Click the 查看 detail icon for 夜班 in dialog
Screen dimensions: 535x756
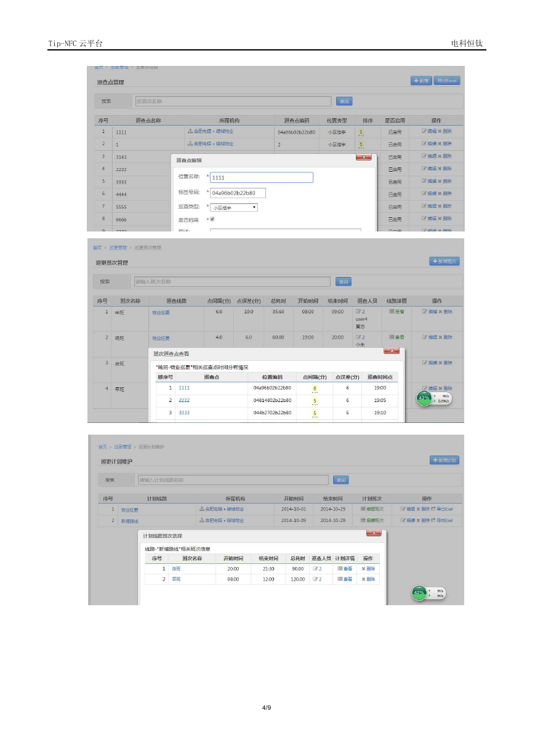pyautogui.click(x=340, y=568)
